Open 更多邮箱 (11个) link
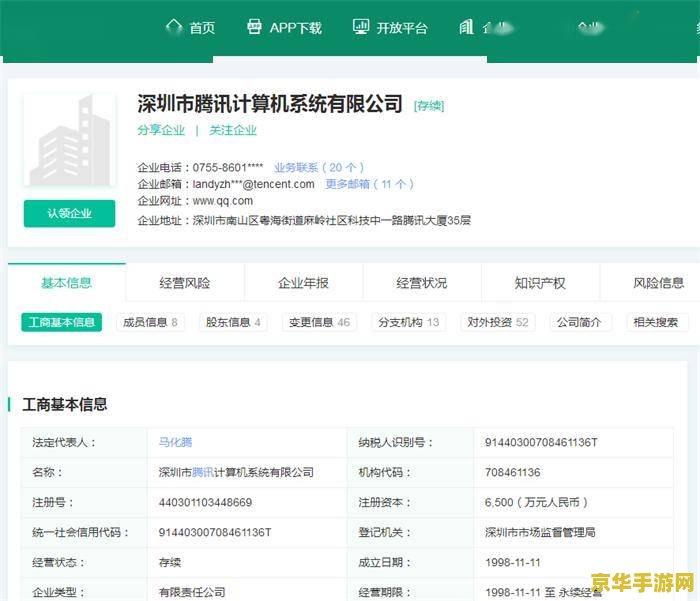The image size is (700, 601). pos(370,184)
